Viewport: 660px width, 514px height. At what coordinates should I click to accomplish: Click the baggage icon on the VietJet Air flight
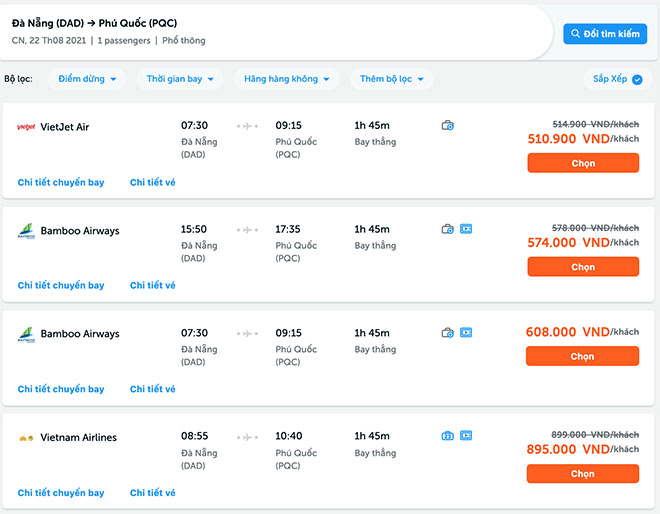click(448, 125)
